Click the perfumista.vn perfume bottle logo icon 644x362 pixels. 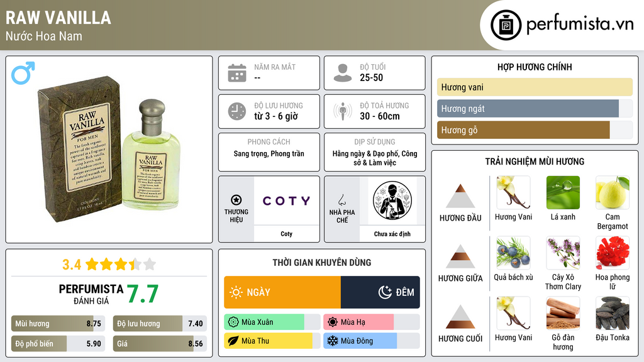[506, 25]
